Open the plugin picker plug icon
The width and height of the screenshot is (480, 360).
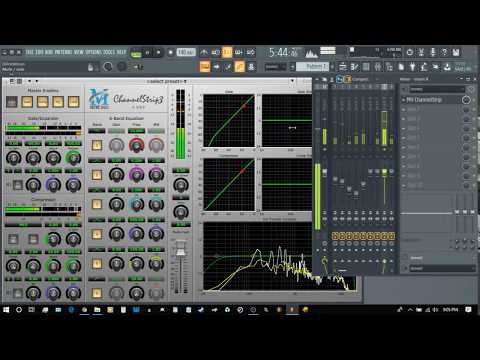coord(412,67)
